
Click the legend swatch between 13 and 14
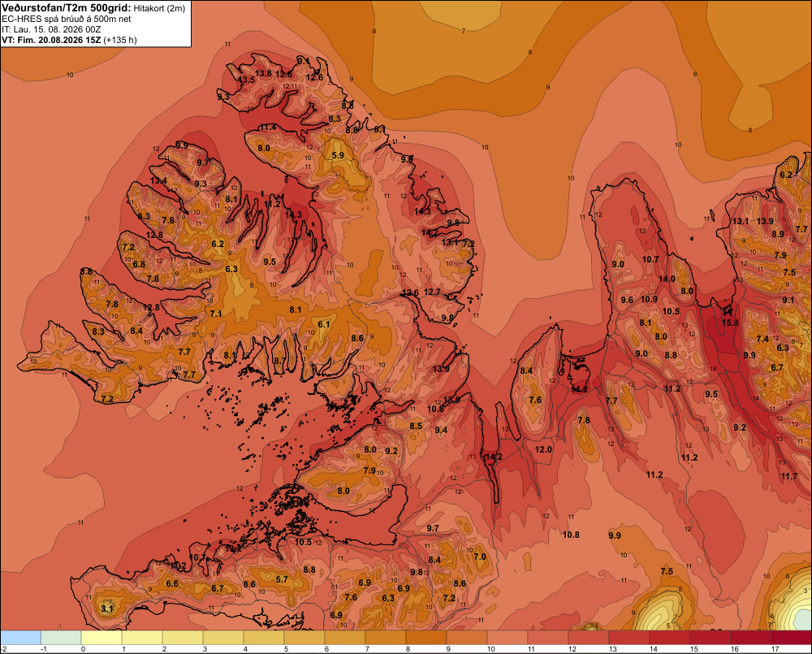(628, 637)
